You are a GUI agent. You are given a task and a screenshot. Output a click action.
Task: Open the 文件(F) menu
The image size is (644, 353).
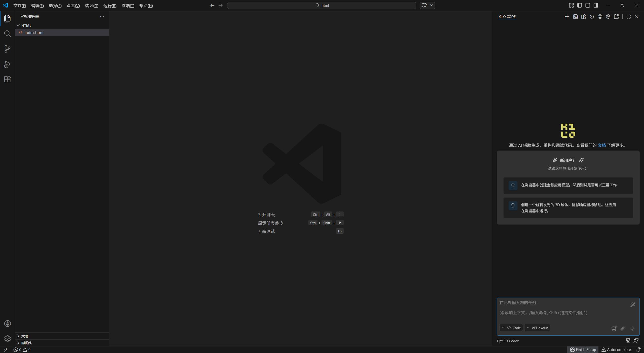pos(20,6)
